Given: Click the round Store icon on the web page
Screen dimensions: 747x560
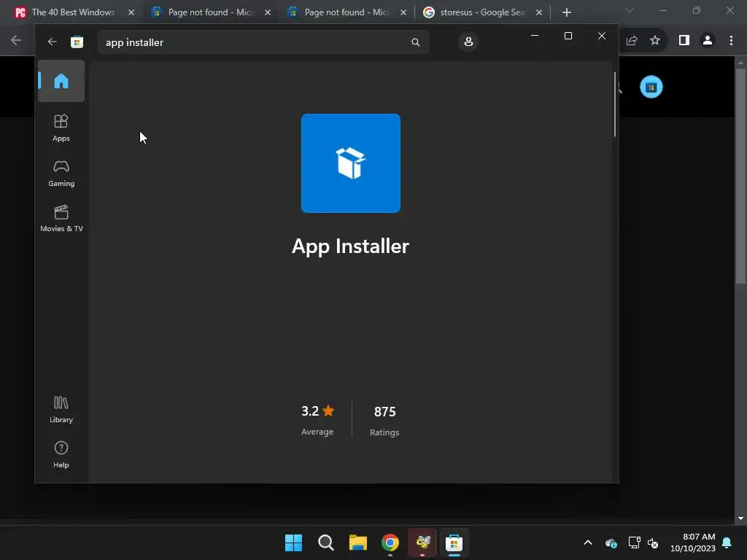Looking at the screenshot, I should pyautogui.click(x=651, y=87).
